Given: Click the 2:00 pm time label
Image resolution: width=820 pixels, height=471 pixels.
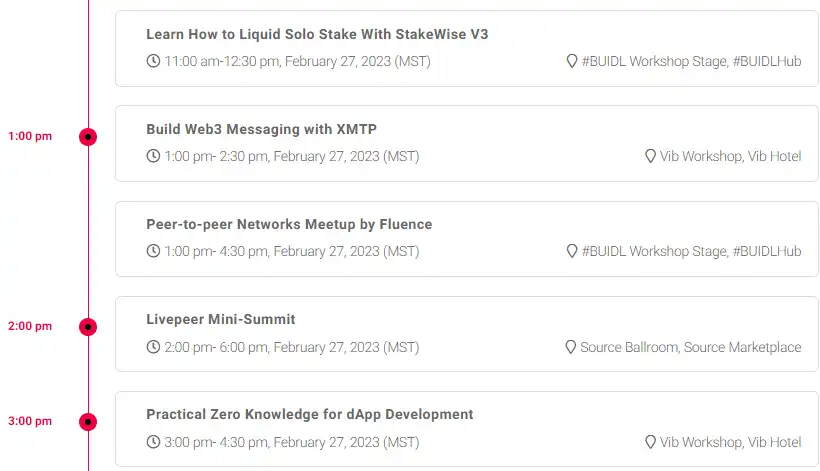Looking at the screenshot, I should [30, 326].
